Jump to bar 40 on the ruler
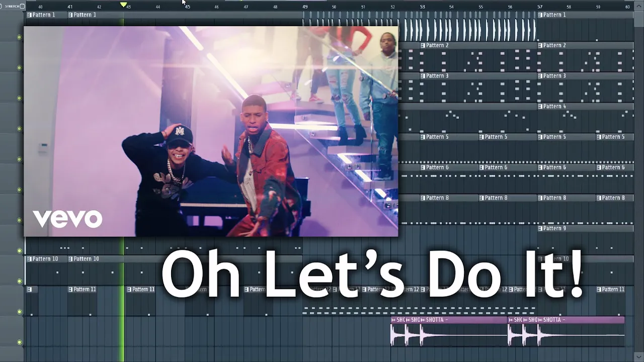 (x=40, y=7)
